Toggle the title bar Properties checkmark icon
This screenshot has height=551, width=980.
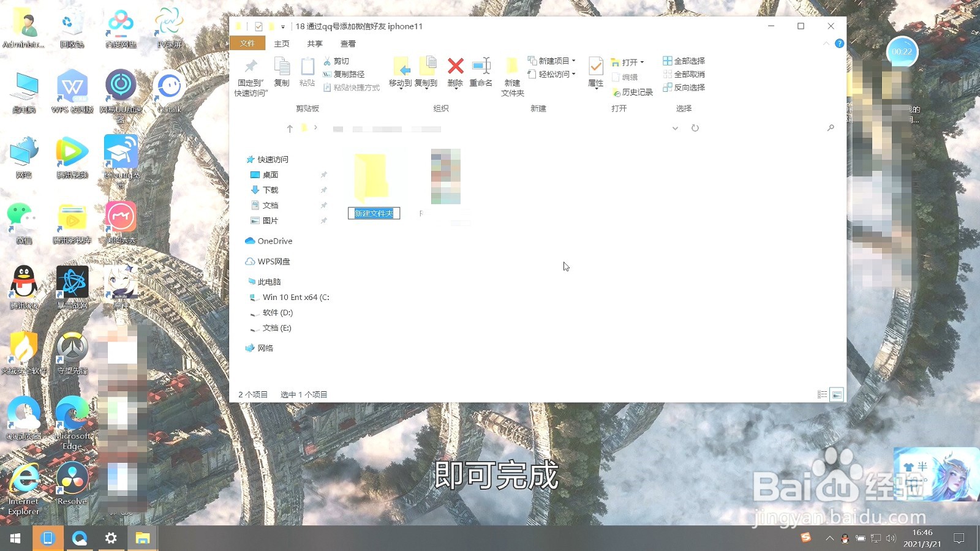point(258,26)
